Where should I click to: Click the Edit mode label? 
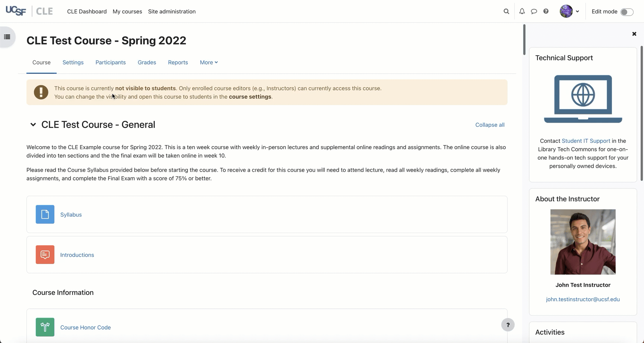(x=604, y=12)
